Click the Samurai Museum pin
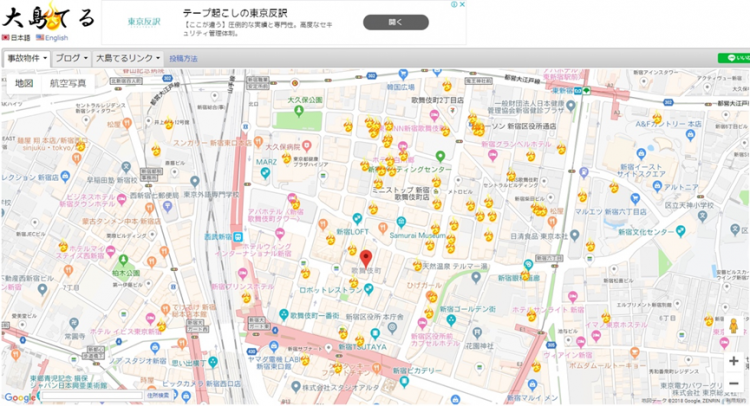 click(x=401, y=222)
